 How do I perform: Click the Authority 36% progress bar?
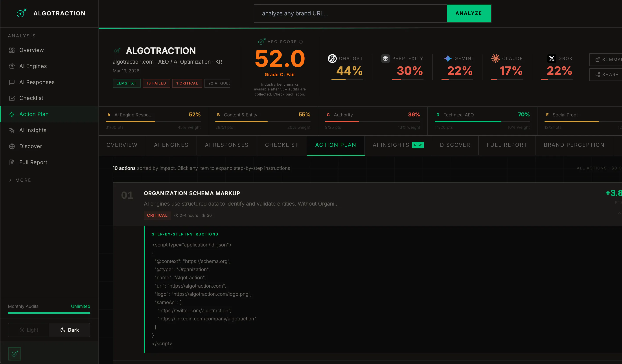(x=372, y=122)
